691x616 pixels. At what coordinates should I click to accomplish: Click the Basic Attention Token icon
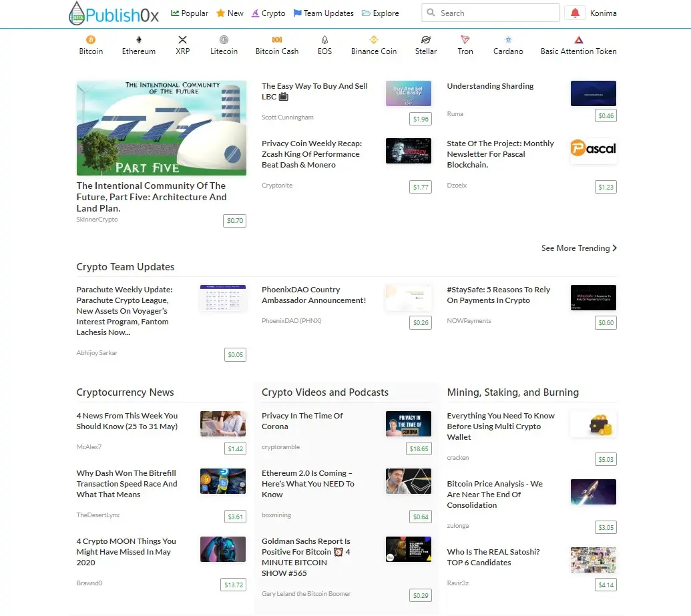pos(579,39)
